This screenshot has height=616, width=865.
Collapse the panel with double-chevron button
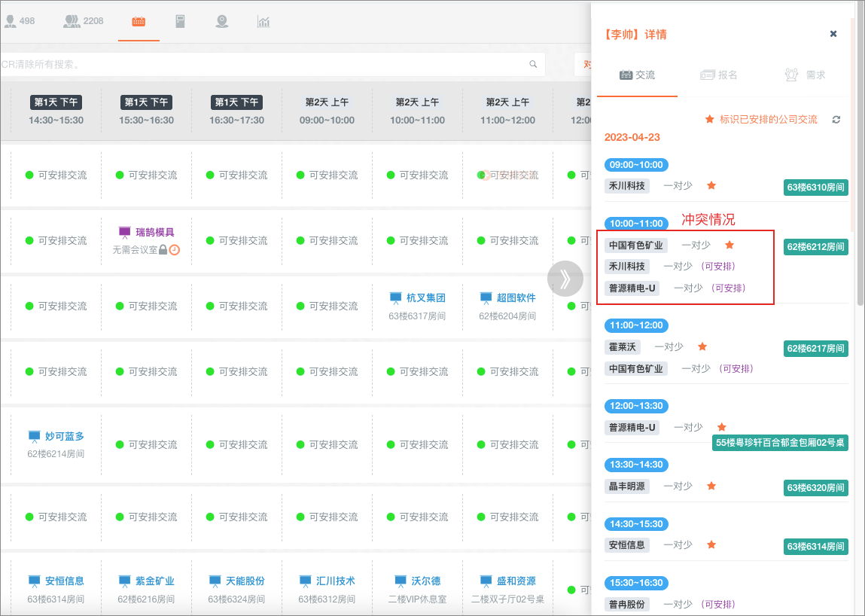(565, 279)
